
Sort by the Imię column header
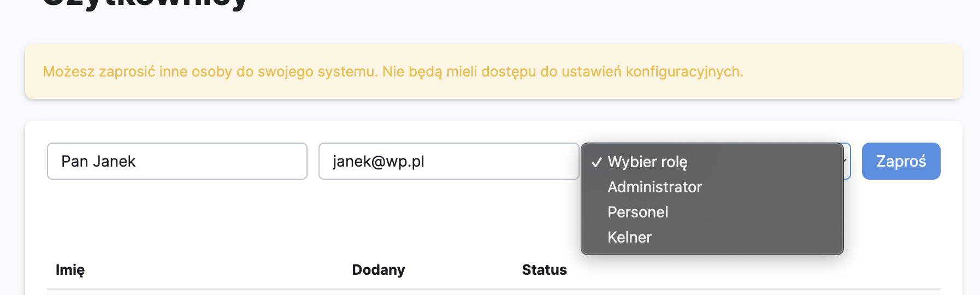(70, 270)
